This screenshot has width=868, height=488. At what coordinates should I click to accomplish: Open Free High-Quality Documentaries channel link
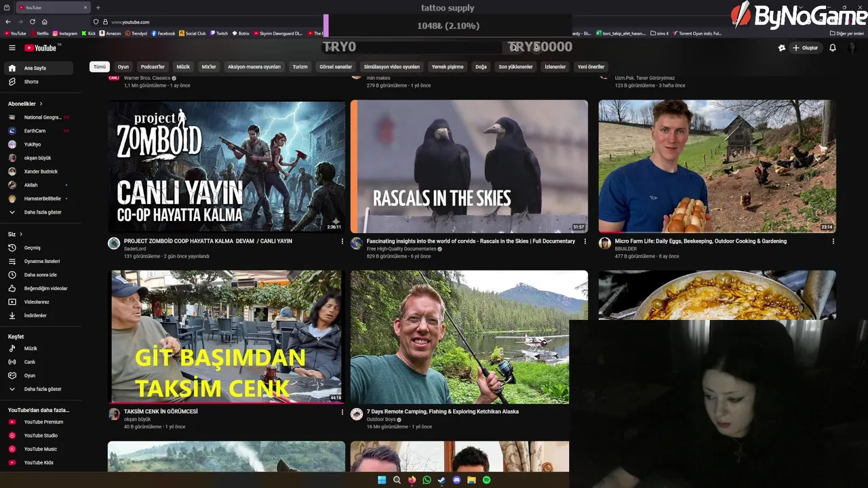[x=401, y=249]
